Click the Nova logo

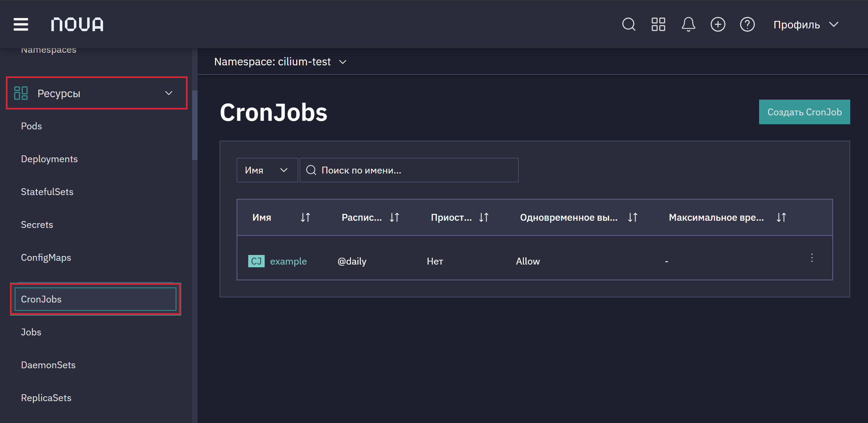tap(77, 24)
